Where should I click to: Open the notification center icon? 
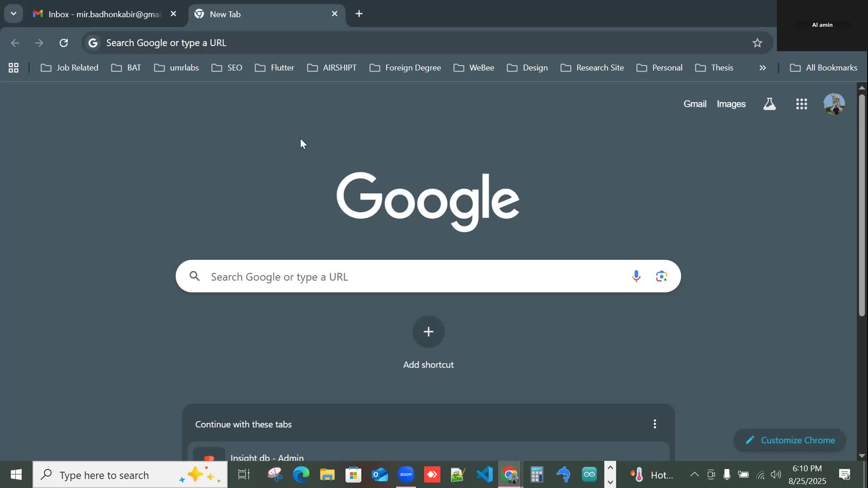(x=845, y=474)
